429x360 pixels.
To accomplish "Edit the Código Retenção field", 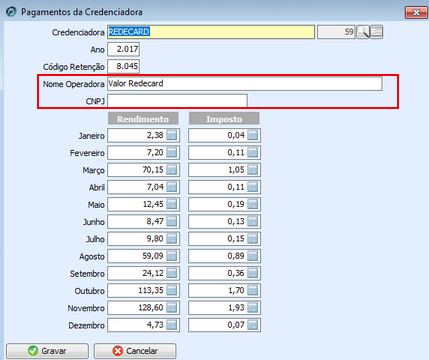I will (123, 66).
